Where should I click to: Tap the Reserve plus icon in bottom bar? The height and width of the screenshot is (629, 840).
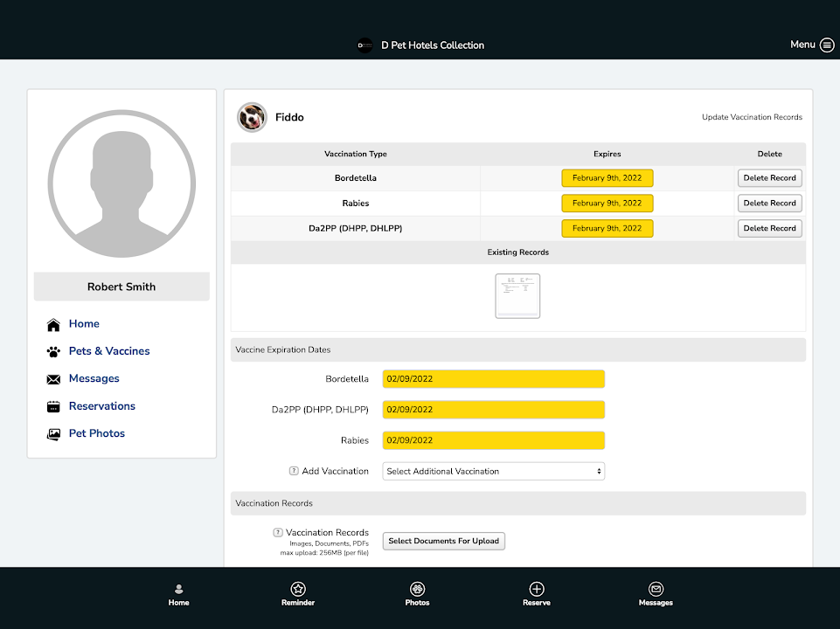click(x=537, y=589)
